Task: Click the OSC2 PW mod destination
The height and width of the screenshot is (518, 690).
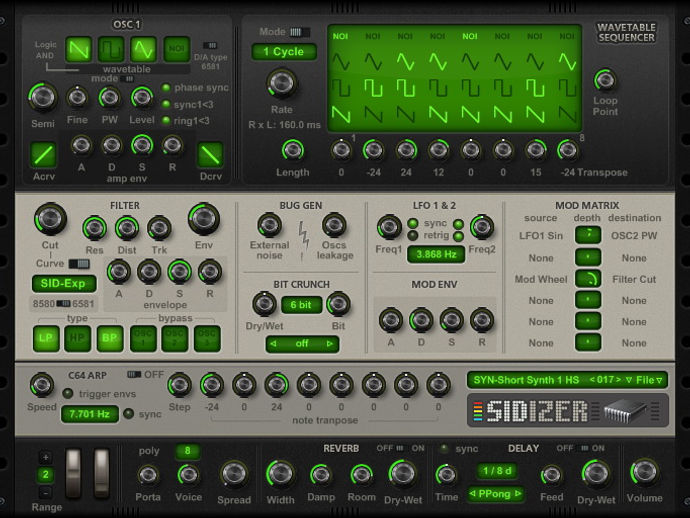Action: click(634, 235)
